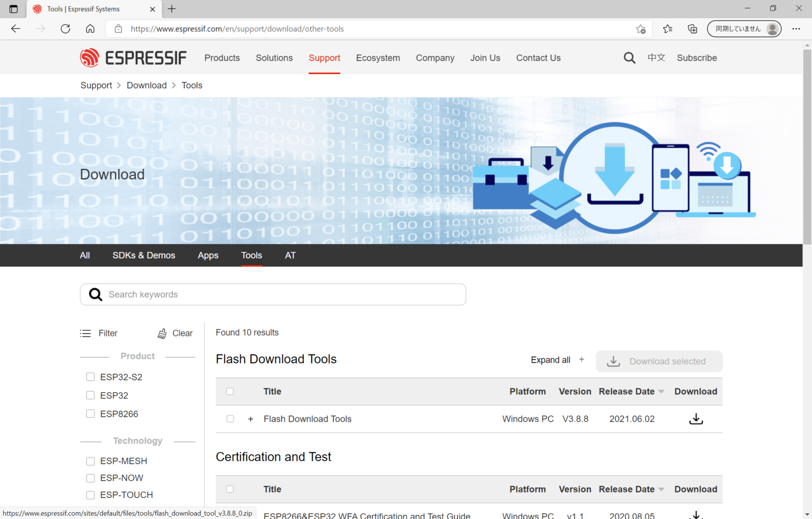Select the Flash Download Tools row checkbox
Image resolution: width=812 pixels, height=519 pixels.
click(230, 419)
